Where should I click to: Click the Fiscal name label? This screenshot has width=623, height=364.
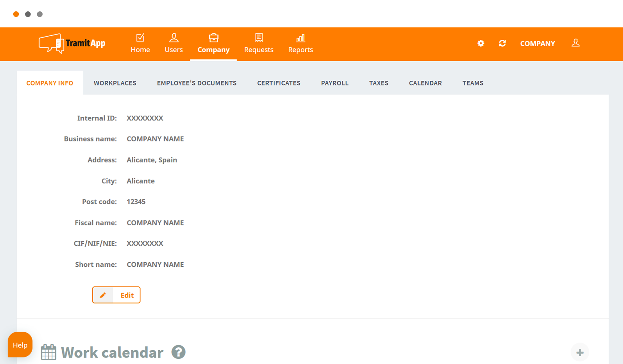96,223
